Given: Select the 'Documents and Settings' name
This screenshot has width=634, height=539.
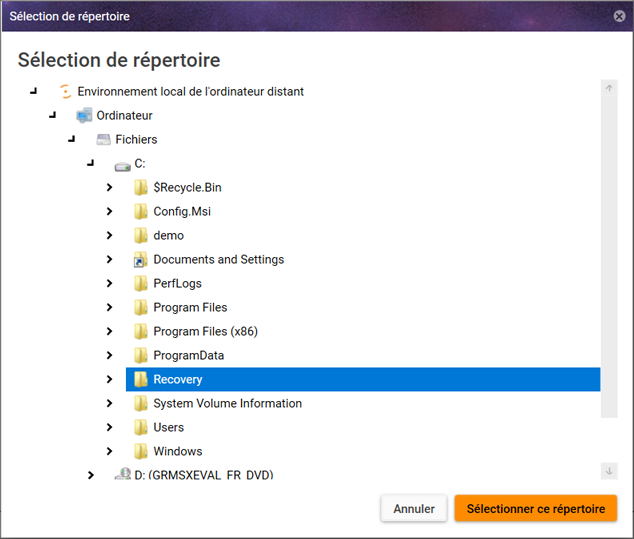Looking at the screenshot, I should (219, 260).
